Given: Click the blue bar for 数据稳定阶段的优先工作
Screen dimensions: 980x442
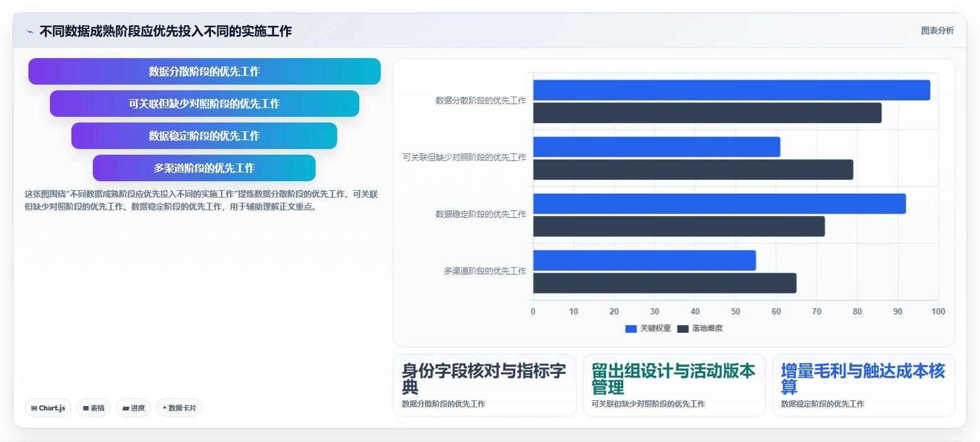Looking at the screenshot, I should (x=720, y=204).
